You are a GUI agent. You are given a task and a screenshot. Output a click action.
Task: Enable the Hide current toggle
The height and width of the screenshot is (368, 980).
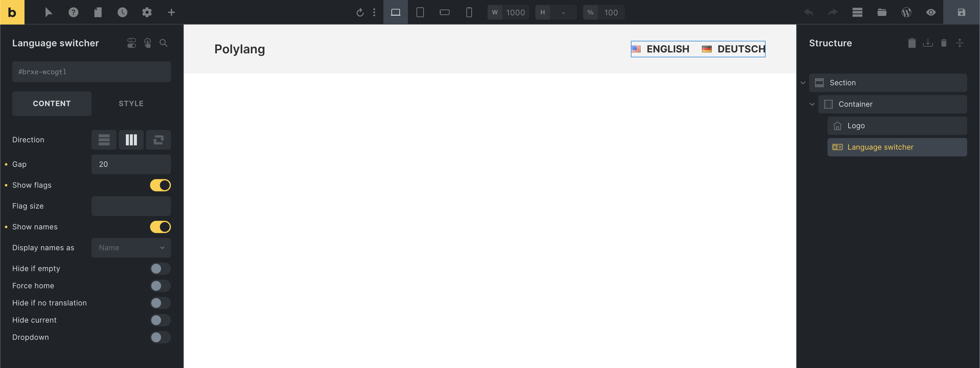160,320
